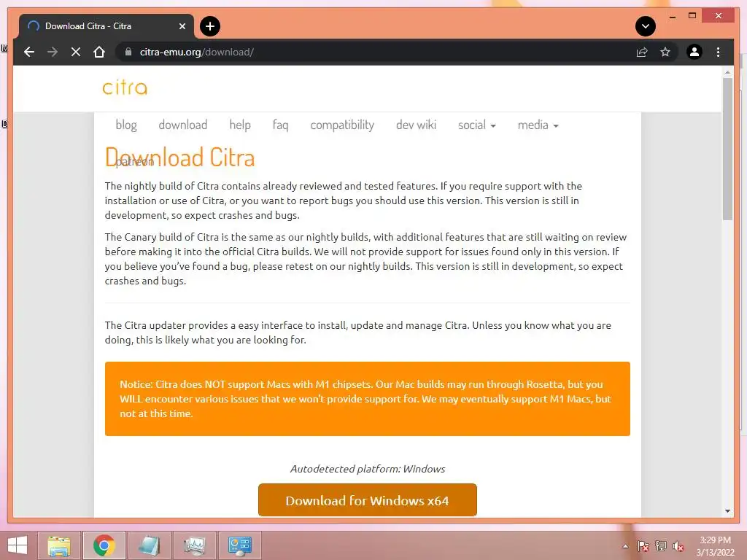Open the compatibility page
The image size is (747, 560).
342,125
